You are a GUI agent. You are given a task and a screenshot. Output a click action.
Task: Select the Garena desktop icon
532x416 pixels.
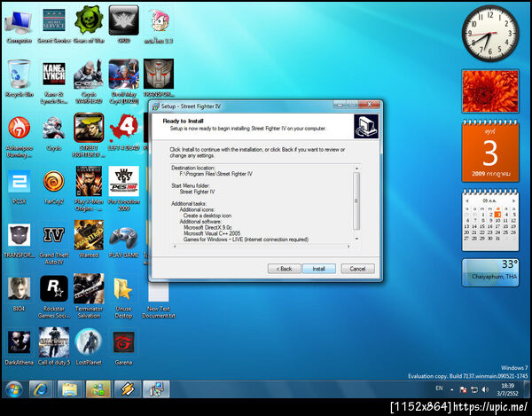tap(123, 348)
